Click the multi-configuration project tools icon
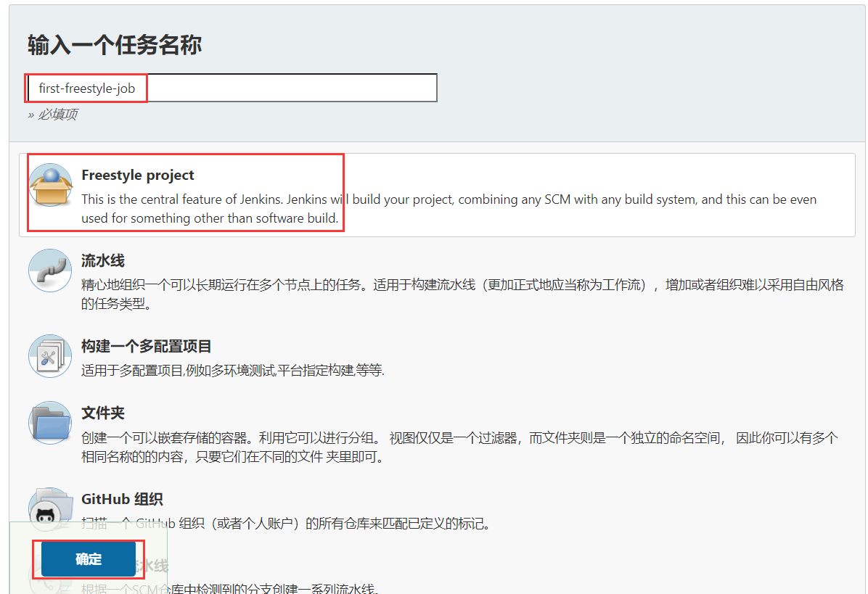868x594 pixels. [x=50, y=356]
